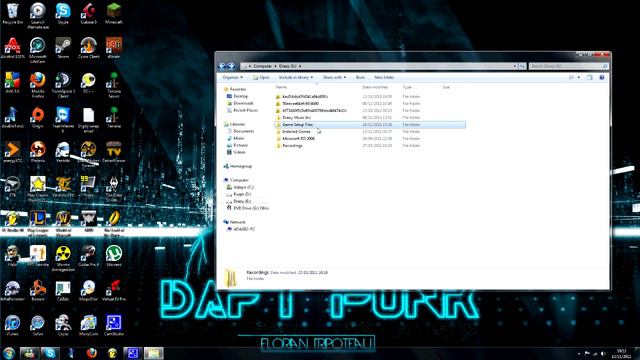Click the Open toolbar button
The height and width of the screenshot is (360, 640).
click(x=261, y=77)
